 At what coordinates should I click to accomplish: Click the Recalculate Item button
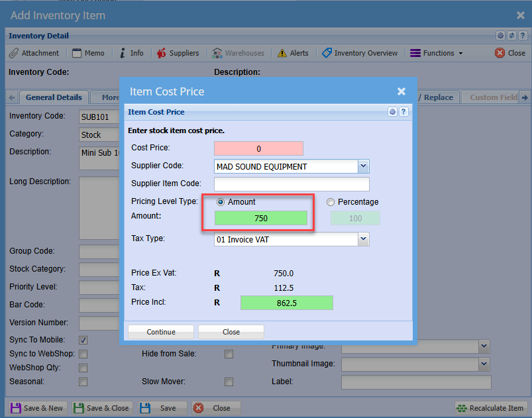click(x=491, y=408)
